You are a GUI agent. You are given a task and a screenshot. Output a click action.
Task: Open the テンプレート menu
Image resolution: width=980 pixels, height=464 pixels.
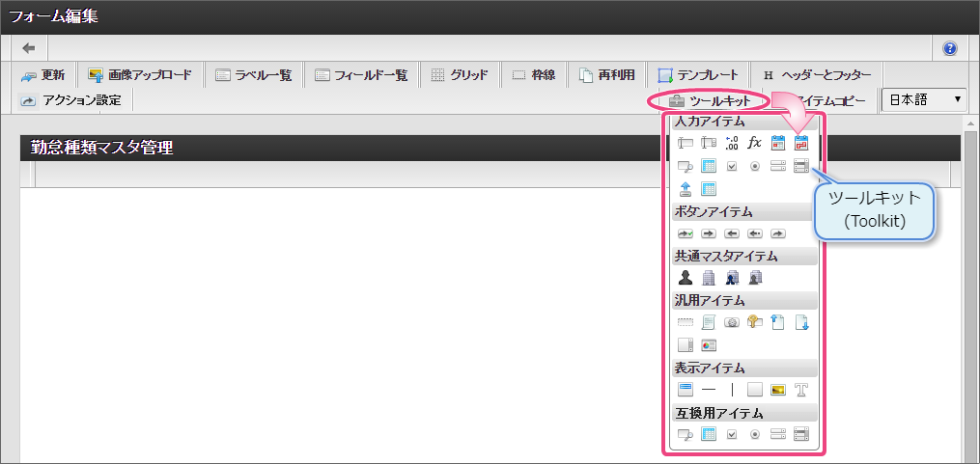point(697,75)
